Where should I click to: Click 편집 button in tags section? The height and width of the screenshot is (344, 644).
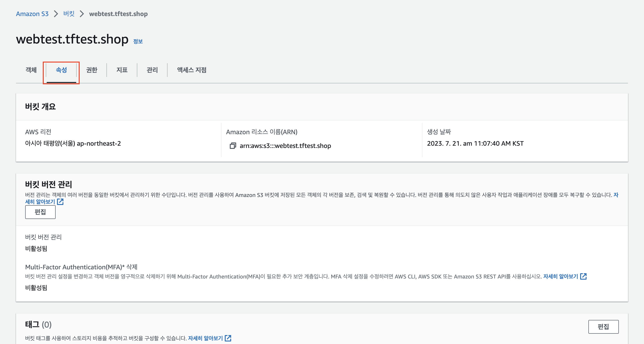click(603, 327)
